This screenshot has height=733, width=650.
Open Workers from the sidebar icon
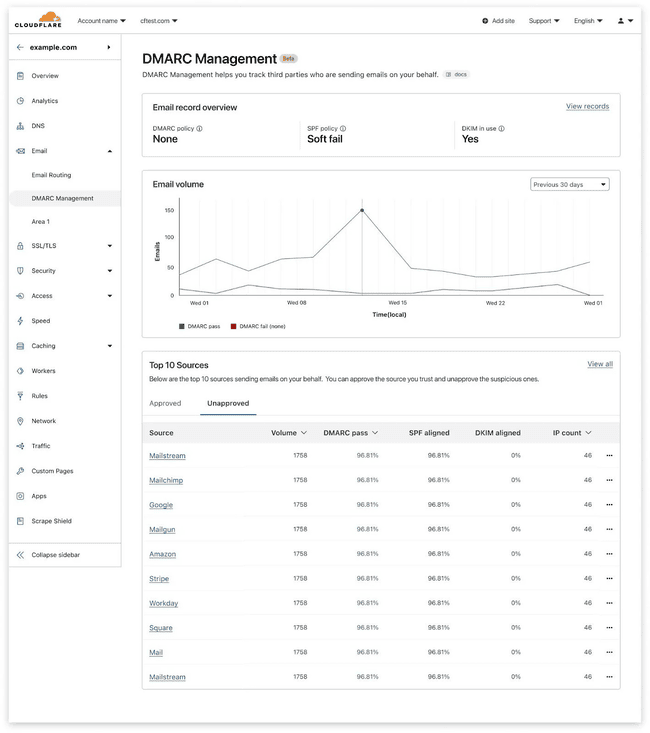(x=20, y=371)
